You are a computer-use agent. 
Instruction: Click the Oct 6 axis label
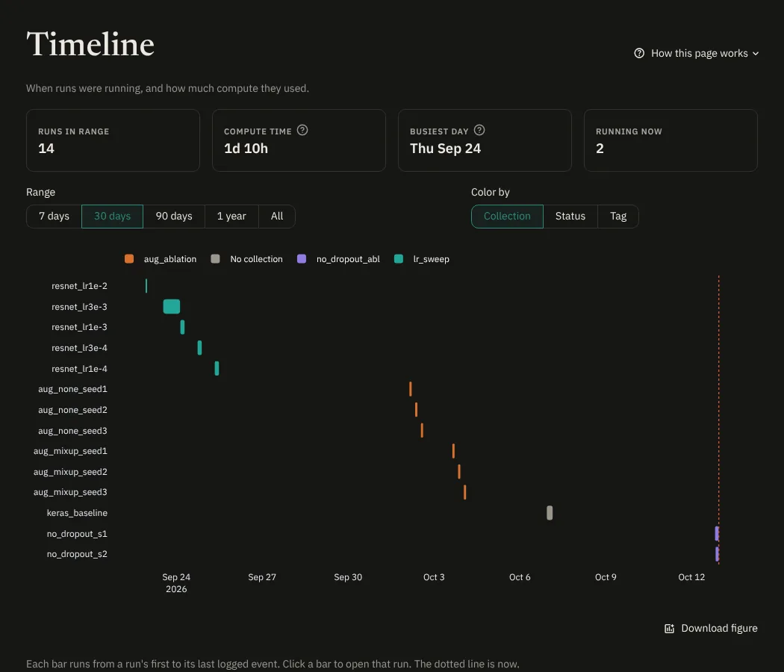[x=520, y=577]
